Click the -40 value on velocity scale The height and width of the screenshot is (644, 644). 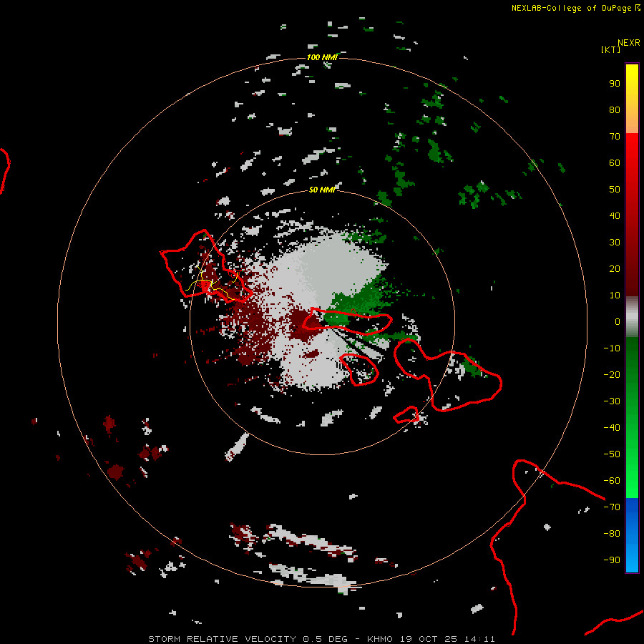pyautogui.click(x=612, y=428)
